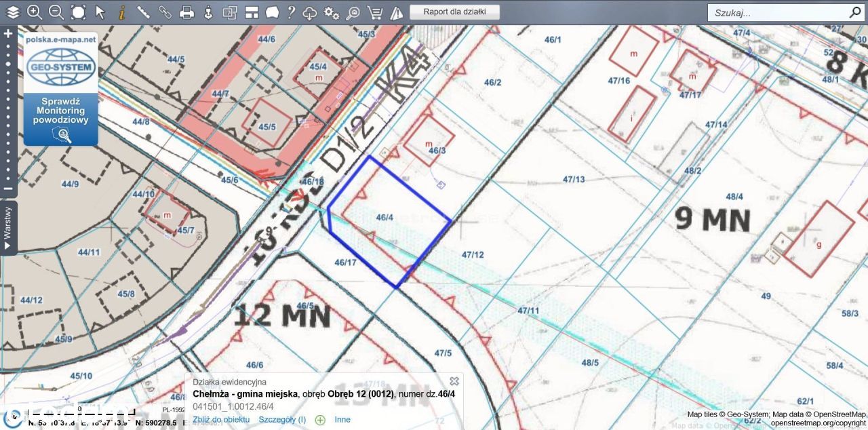Click parcel label 46/2 on map

[492, 83]
